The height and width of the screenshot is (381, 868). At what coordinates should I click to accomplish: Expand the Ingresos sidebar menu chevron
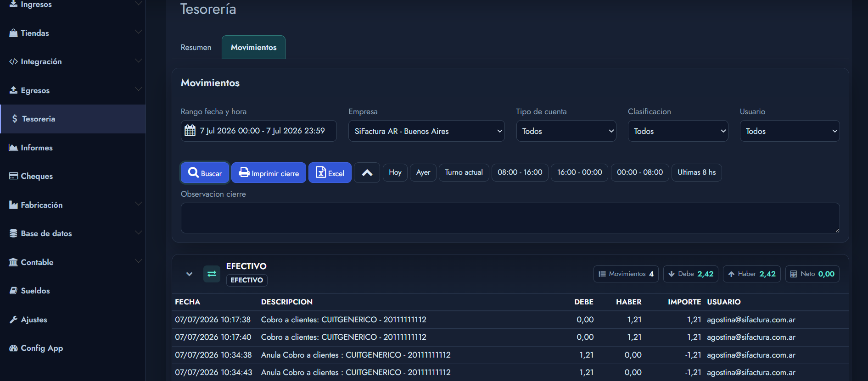pos(138,4)
